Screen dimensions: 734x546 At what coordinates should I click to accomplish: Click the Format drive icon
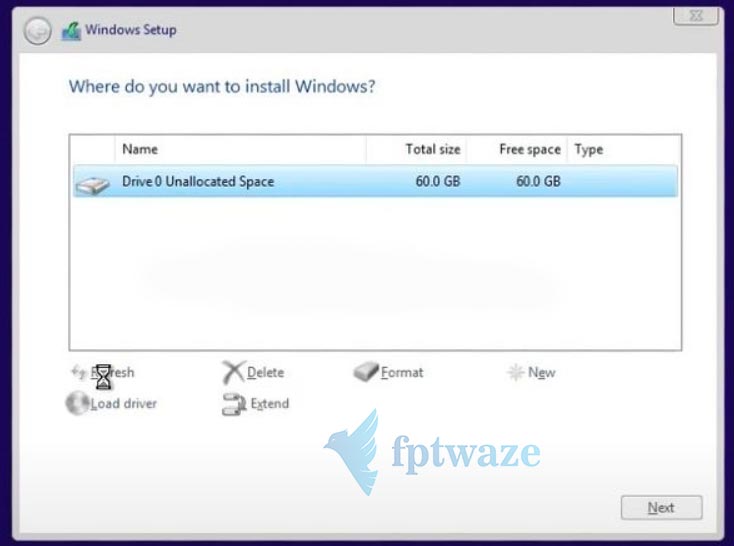(x=366, y=372)
